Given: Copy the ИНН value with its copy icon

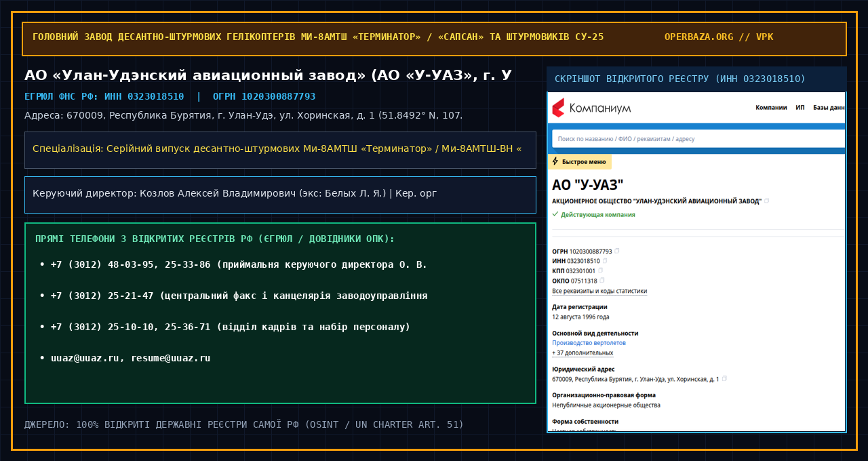Looking at the screenshot, I should point(604,260).
